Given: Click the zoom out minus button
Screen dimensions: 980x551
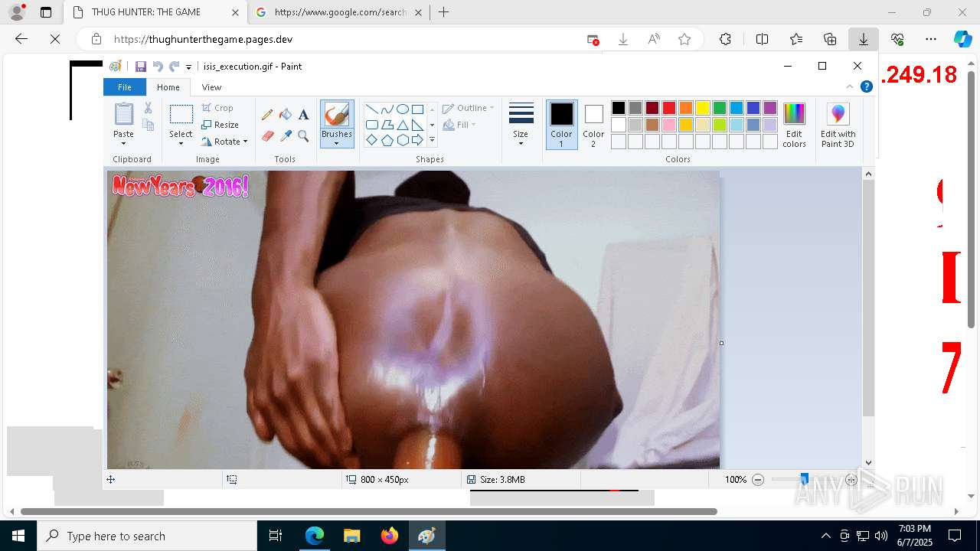Looking at the screenshot, I should (x=758, y=480).
